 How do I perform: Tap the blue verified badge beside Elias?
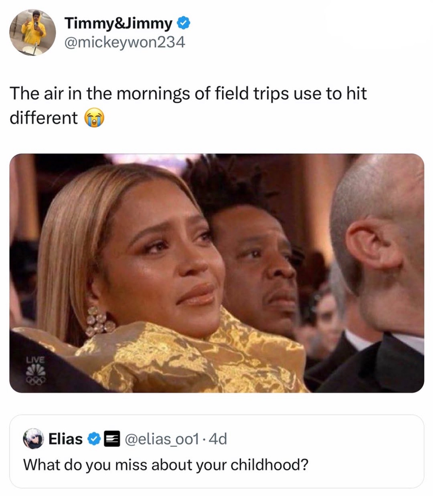94,439
